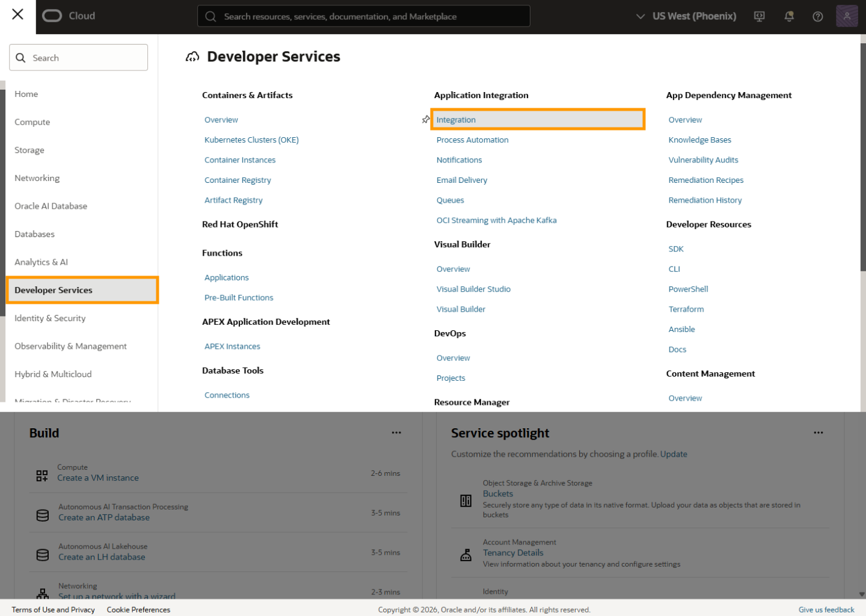
Task: Select Networking in the navigation menu
Action: coord(37,178)
